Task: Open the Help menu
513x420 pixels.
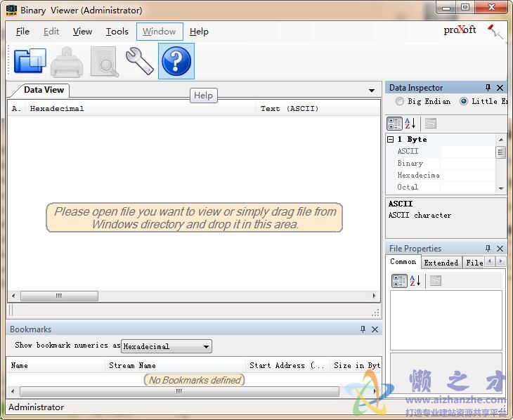Action: point(199,32)
